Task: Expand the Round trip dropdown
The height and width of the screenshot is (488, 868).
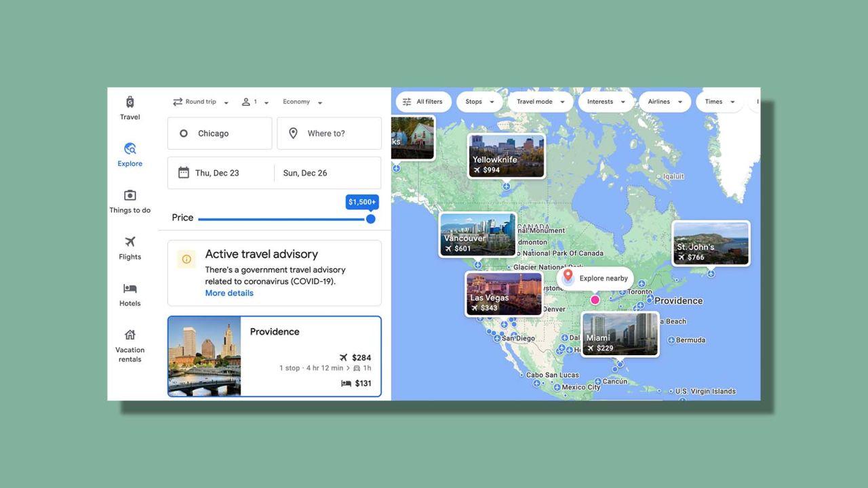Action: point(201,102)
